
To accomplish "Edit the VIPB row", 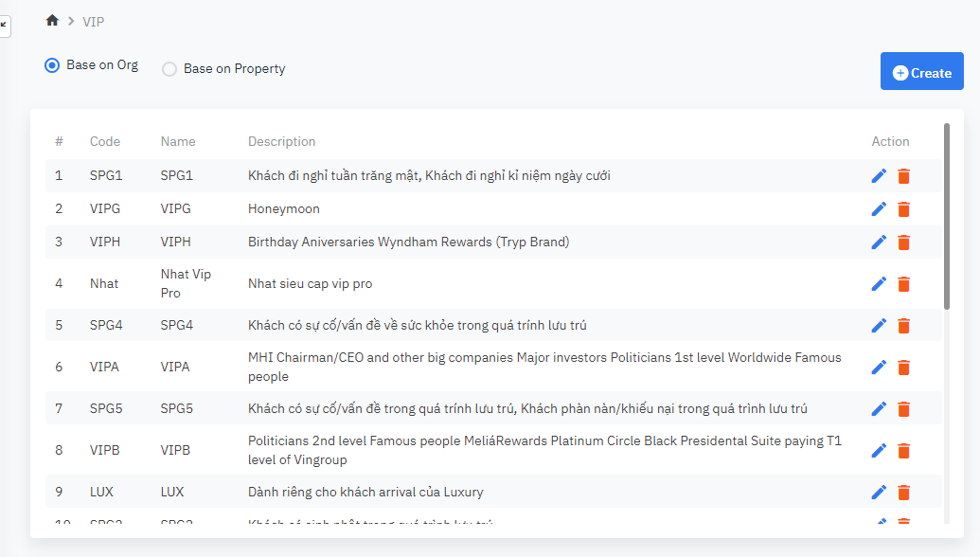I will coord(879,451).
